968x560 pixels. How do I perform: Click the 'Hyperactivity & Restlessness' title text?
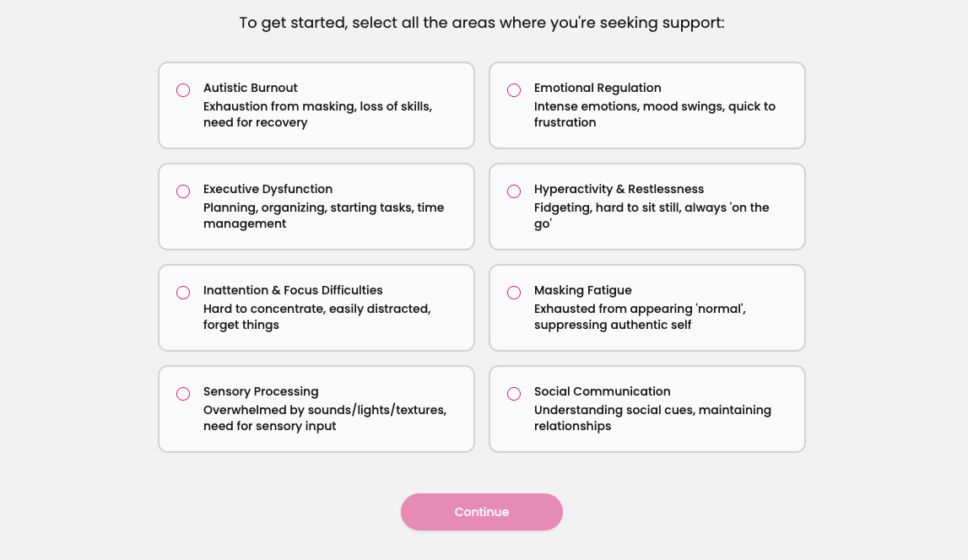coord(619,189)
